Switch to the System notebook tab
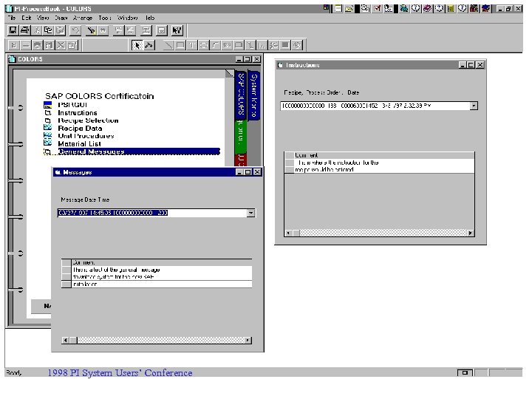 [253, 95]
